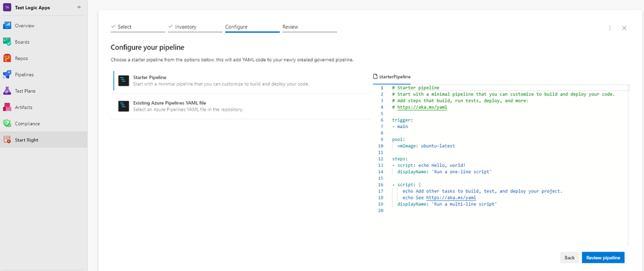This screenshot has height=271, width=644.
Task: Click the Review pipeline button
Action: tap(603, 257)
